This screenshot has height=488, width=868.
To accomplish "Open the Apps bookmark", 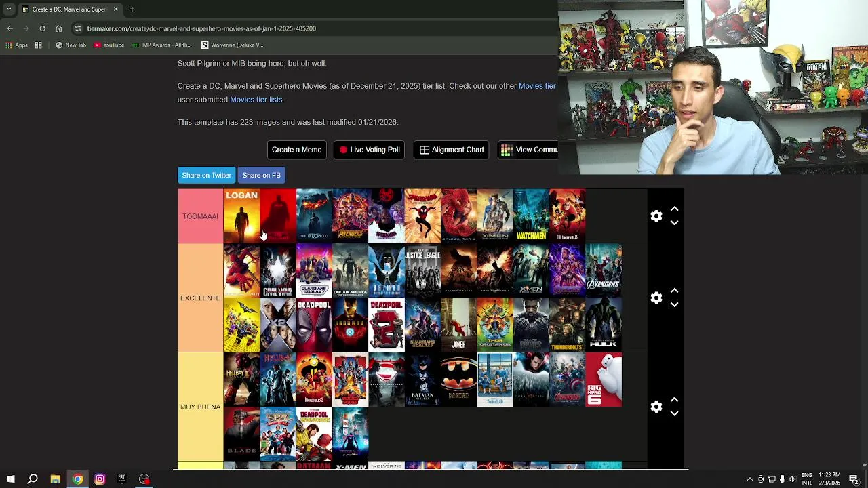I will coord(17,45).
